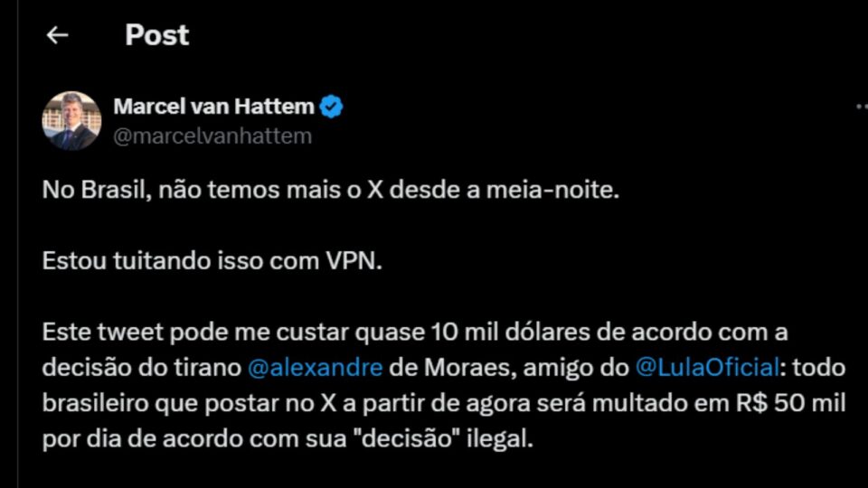Screen dimensions: 868x488
Task: Open the Marcel van Hattem display name
Action: [213, 107]
